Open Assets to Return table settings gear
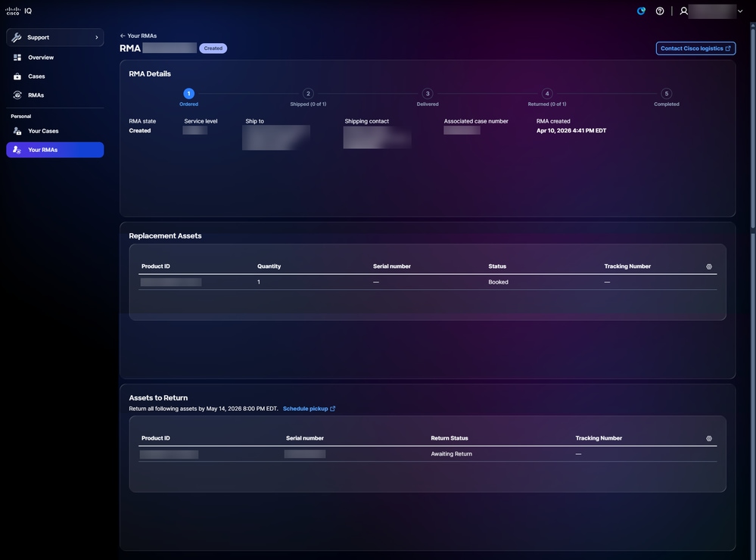756x560 pixels. tap(709, 438)
